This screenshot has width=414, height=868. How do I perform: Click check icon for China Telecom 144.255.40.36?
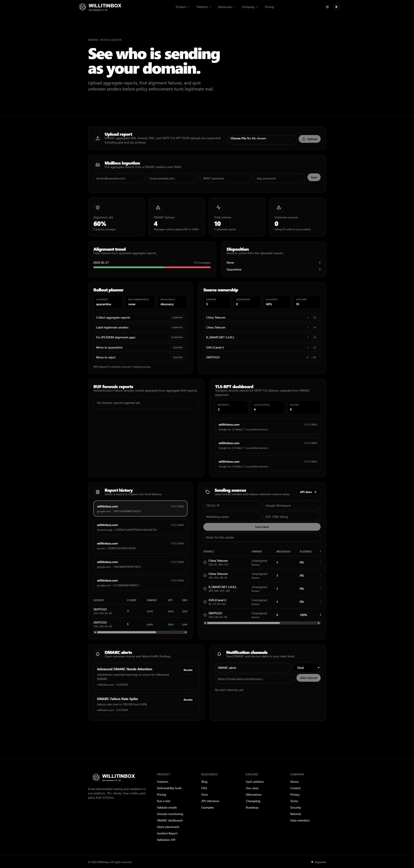pos(205,576)
